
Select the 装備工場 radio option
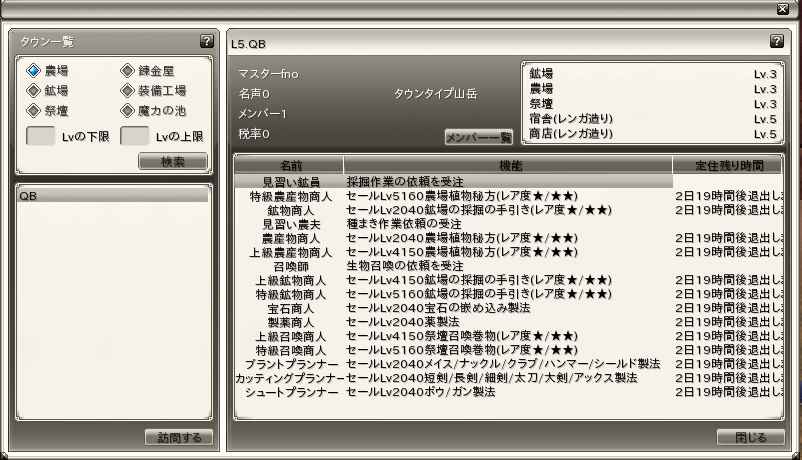tap(128, 91)
